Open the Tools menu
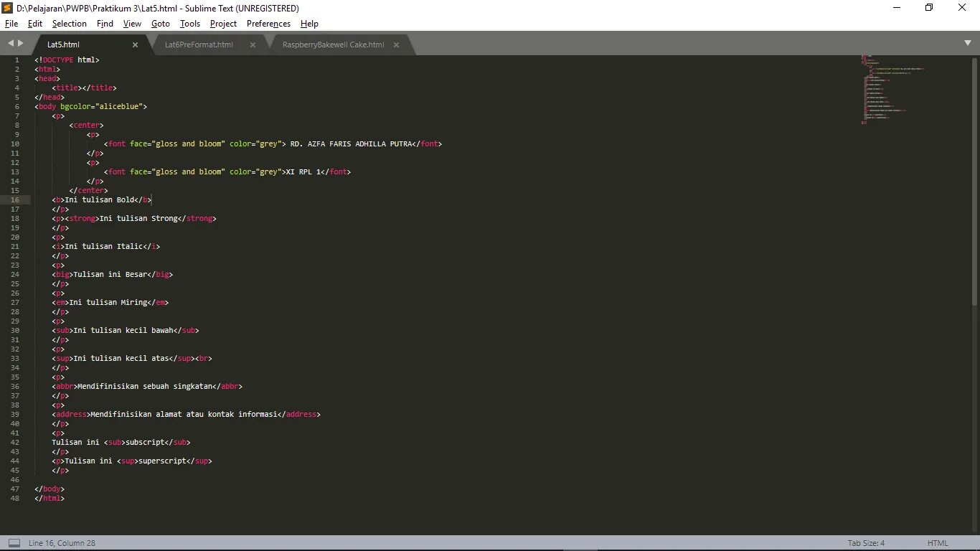The height and width of the screenshot is (551, 980). coord(190,24)
